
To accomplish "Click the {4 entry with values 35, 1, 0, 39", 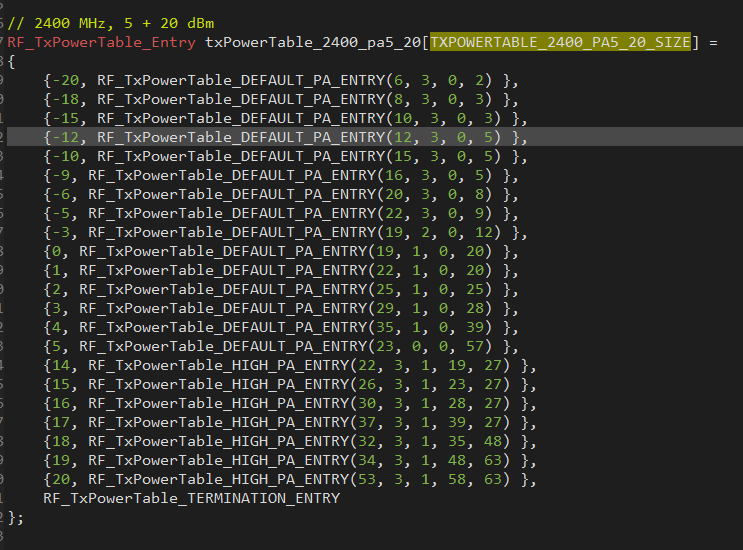I will coord(281,327).
